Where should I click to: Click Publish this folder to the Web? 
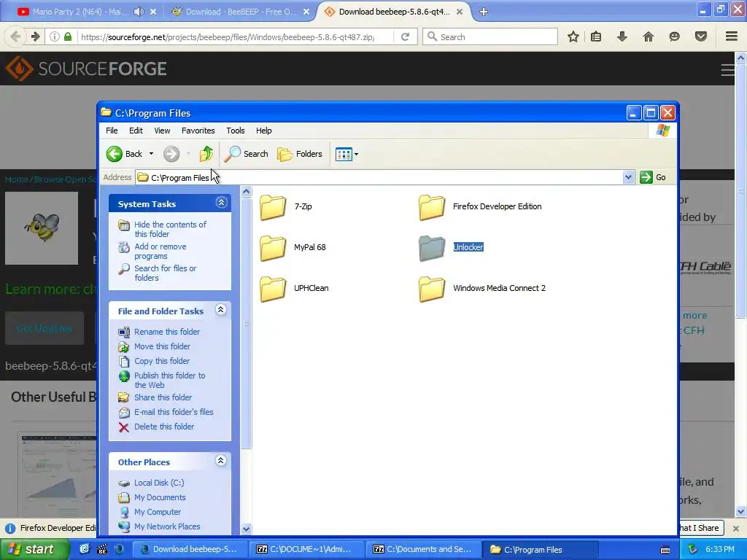click(x=169, y=380)
